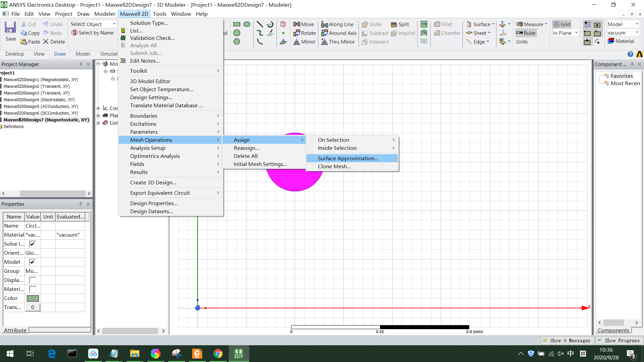The height and width of the screenshot is (362, 644).
Task: Click the Select by Name button
Action: coord(93,33)
